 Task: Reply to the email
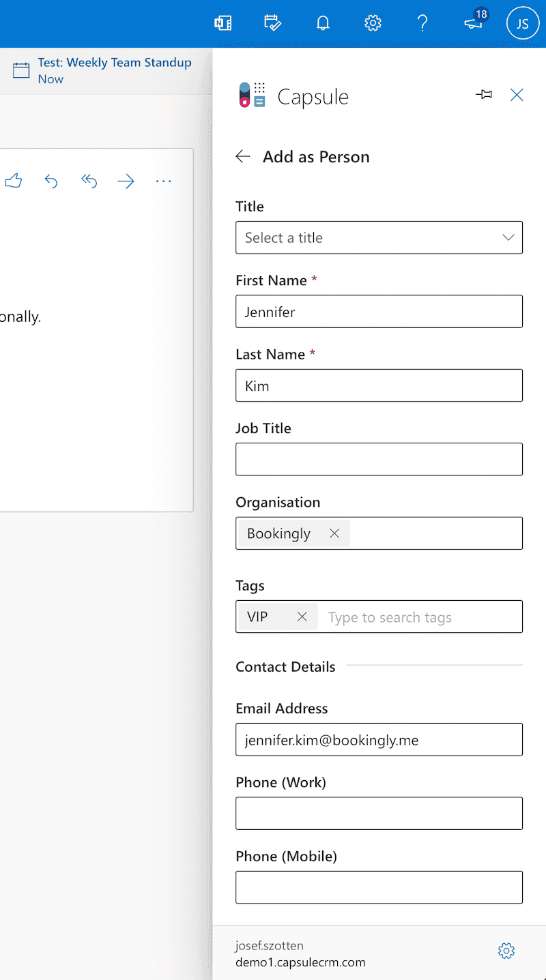click(51, 181)
